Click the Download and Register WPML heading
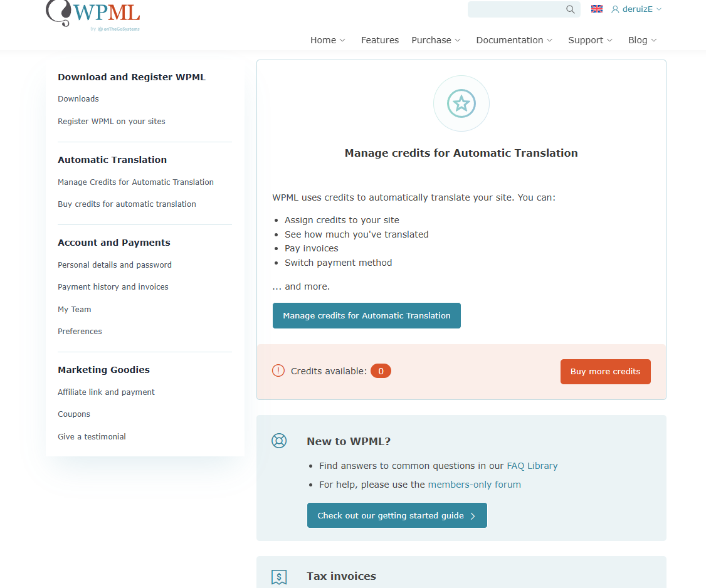The width and height of the screenshot is (706, 588). click(x=132, y=77)
